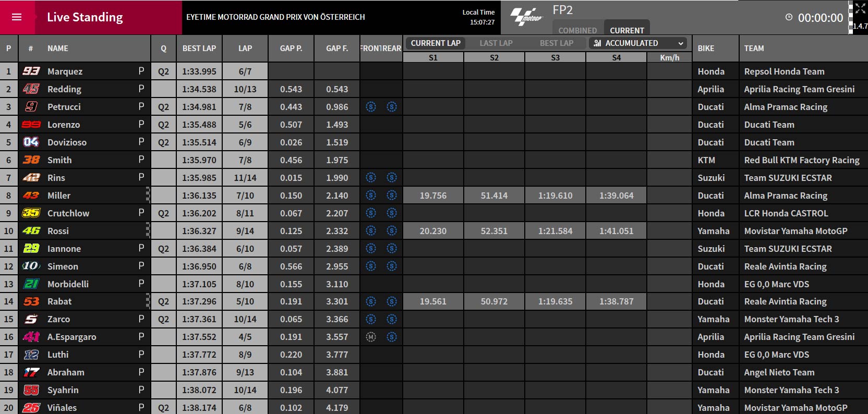Click the 00:00:00 session timer
Screen dimensions: 868x414
(x=821, y=18)
